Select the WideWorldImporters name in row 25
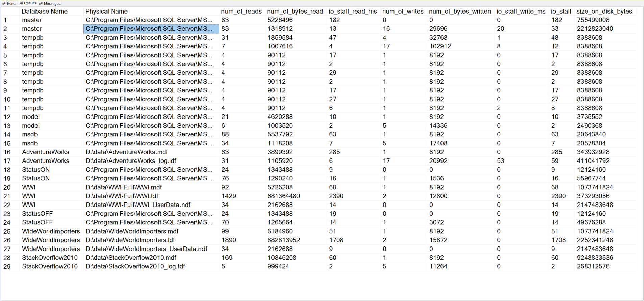 [51, 231]
